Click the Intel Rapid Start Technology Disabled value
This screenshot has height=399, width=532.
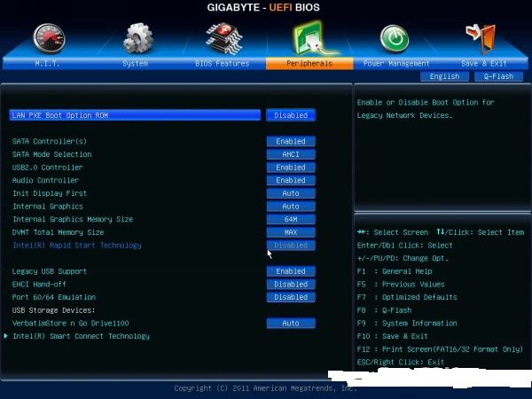click(291, 246)
